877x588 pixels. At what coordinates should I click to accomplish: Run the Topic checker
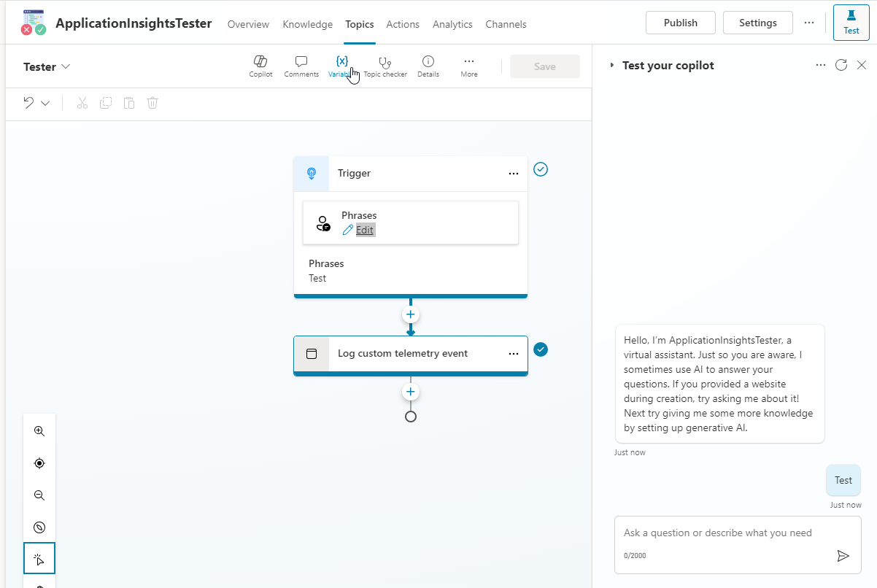385,66
